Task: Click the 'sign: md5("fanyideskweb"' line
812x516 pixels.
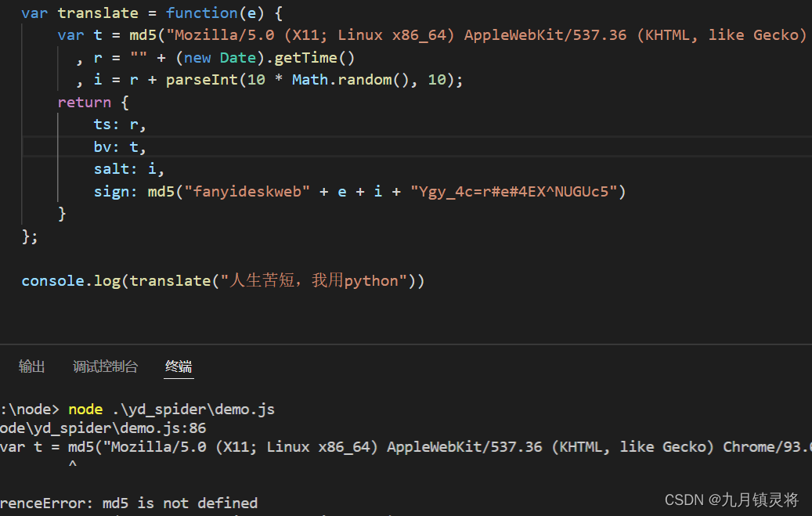Action: 360,192
